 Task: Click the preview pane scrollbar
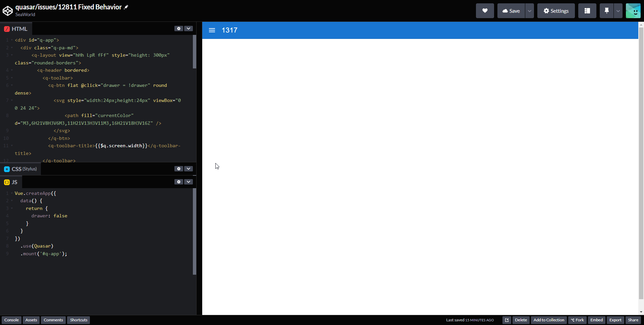pyautogui.click(x=641, y=168)
